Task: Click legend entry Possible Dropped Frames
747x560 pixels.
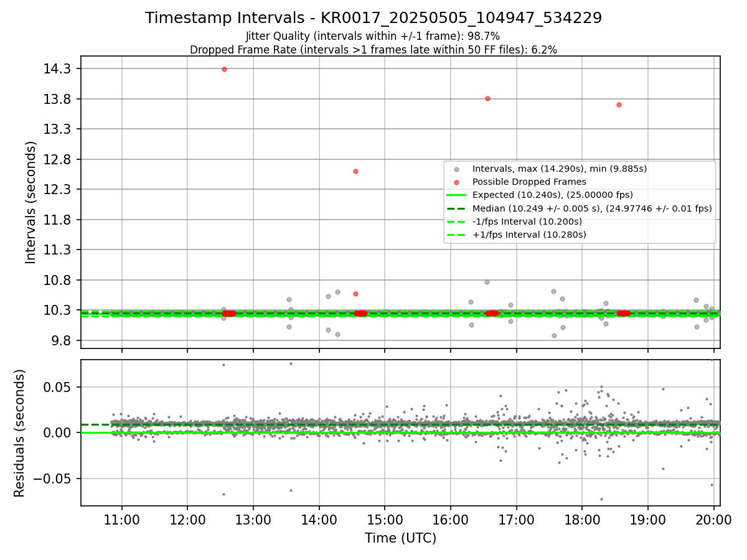Action: tap(529, 182)
